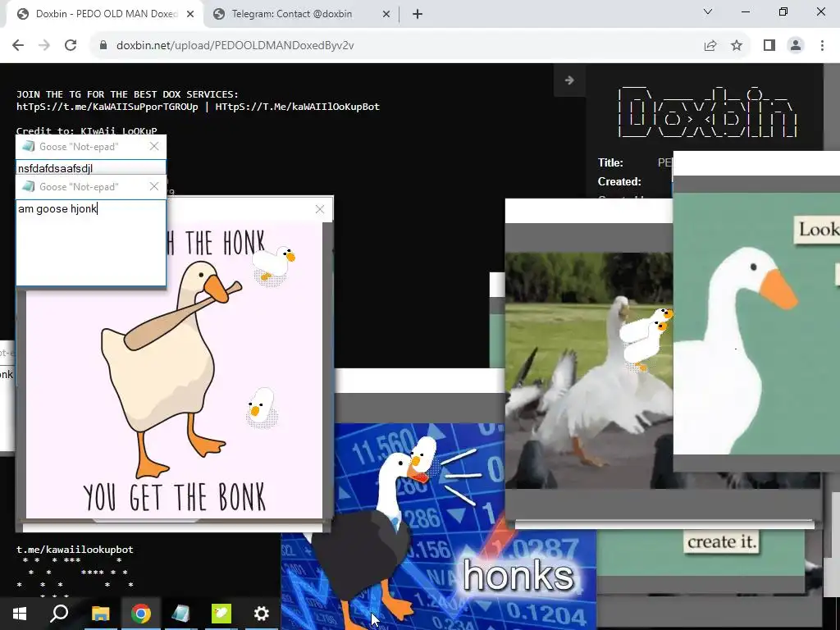Close the Not-epad window containing am goose hjonk
This screenshot has height=630, width=840.
tap(154, 186)
